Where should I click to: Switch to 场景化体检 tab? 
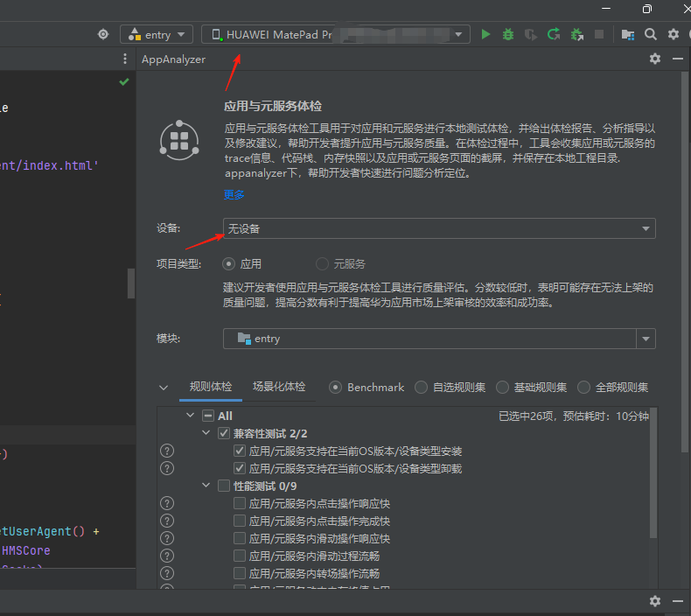(x=279, y=387)
